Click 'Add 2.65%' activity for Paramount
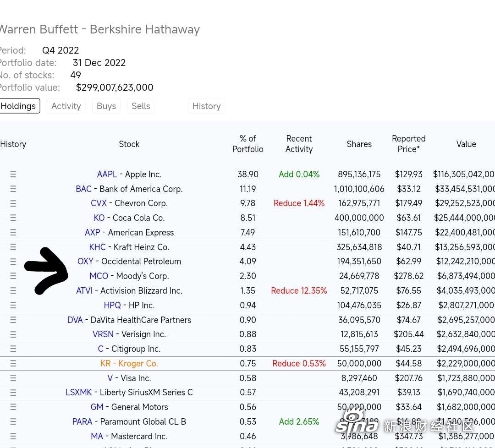 pos(299,421)
